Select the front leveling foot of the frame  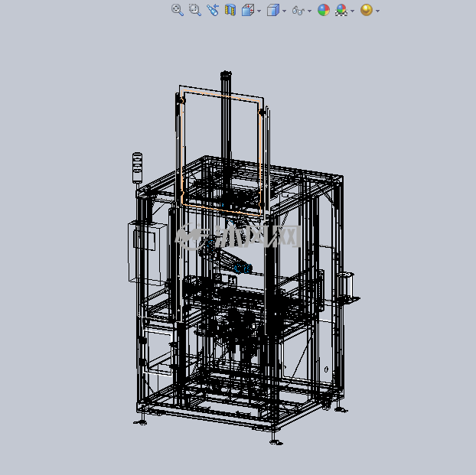coord(275,441)
